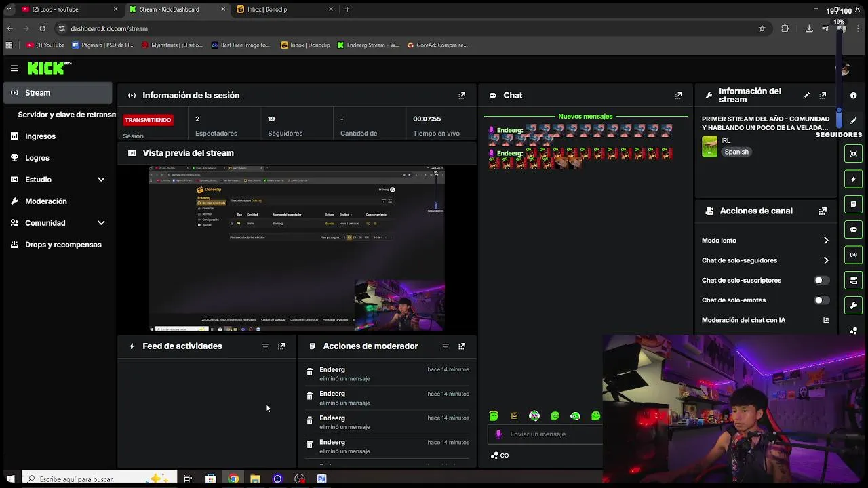This screenshot has width=868, height=488.
Task: Pop out the Chat panel
Action: pos(678,96)
